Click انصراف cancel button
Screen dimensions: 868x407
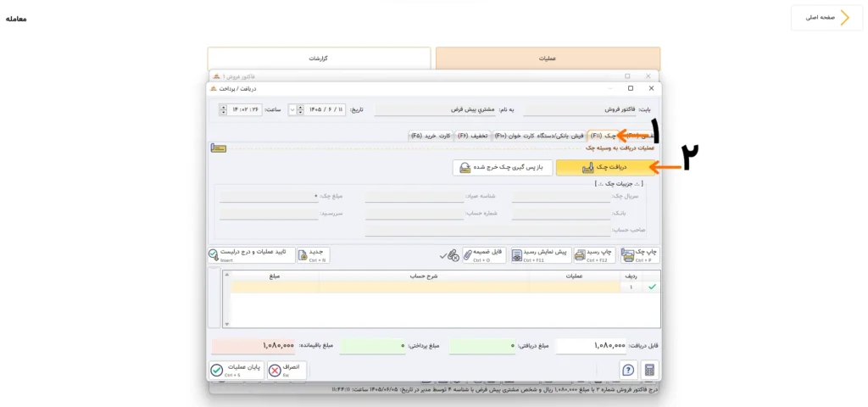click(287, 370)
